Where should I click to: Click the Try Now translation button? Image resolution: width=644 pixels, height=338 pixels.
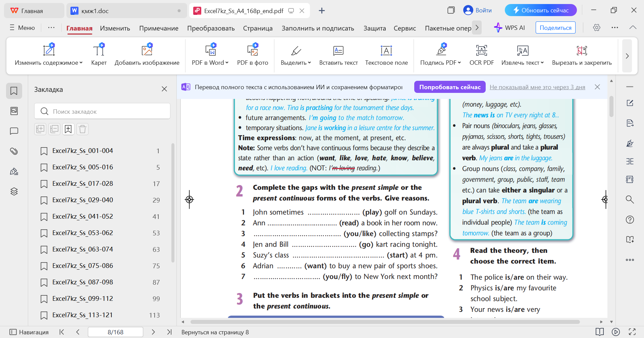pyautogui.click(x=449, y=87)
